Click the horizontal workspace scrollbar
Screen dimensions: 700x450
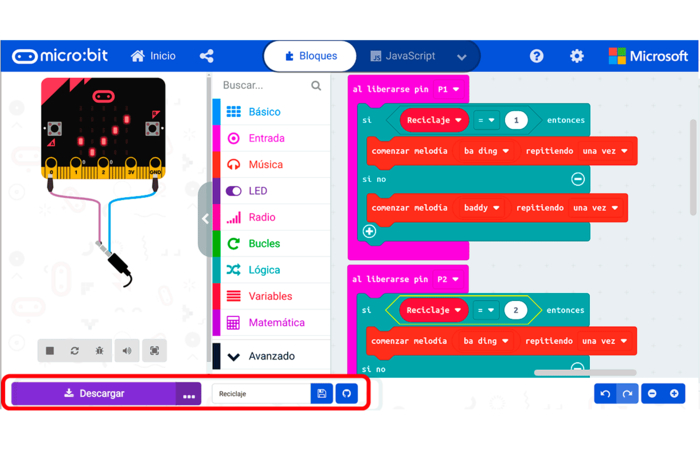click(x=585, y=372)
